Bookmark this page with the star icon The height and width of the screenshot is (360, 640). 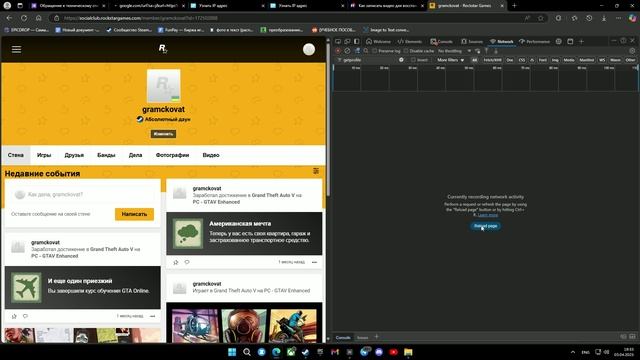pyautogui.click(x=541, y=18)
